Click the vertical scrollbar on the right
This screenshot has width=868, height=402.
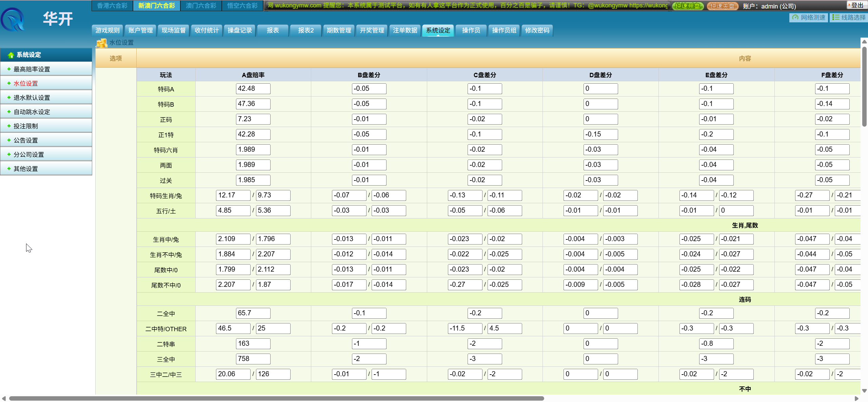(864, 86)
